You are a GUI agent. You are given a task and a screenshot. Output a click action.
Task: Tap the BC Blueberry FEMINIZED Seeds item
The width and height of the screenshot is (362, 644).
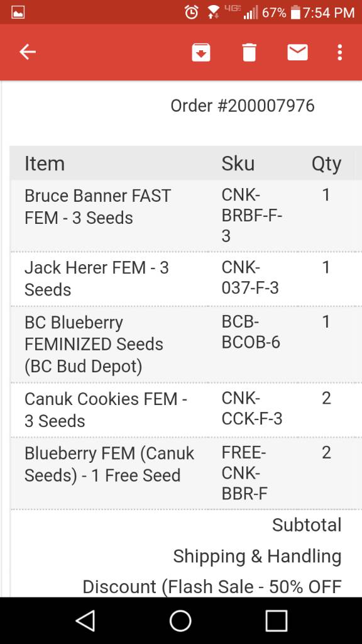point(94,344)
